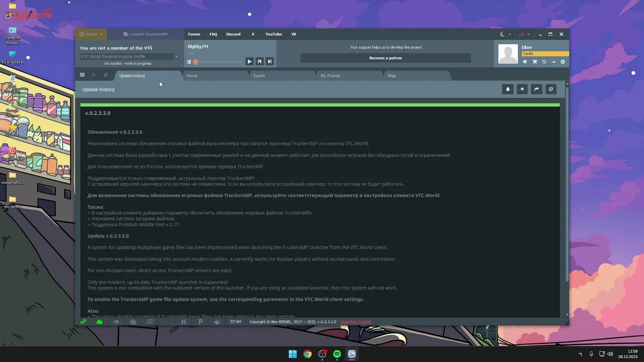Click the green checkmark status icon
644x362 pixels.
coord(83,322)
